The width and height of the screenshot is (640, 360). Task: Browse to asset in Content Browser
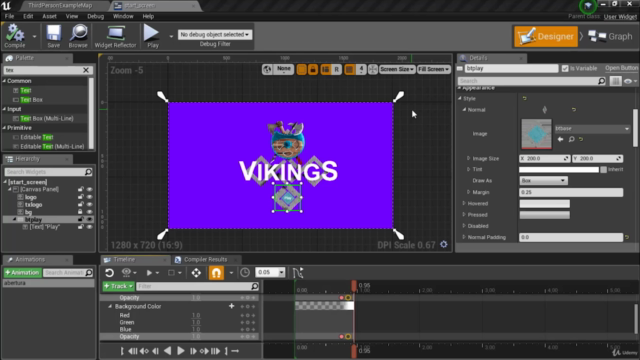click(78, 36)
